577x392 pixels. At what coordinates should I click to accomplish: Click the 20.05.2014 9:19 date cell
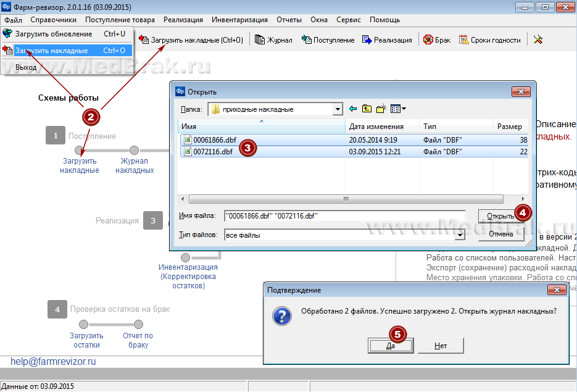(373, 140)
